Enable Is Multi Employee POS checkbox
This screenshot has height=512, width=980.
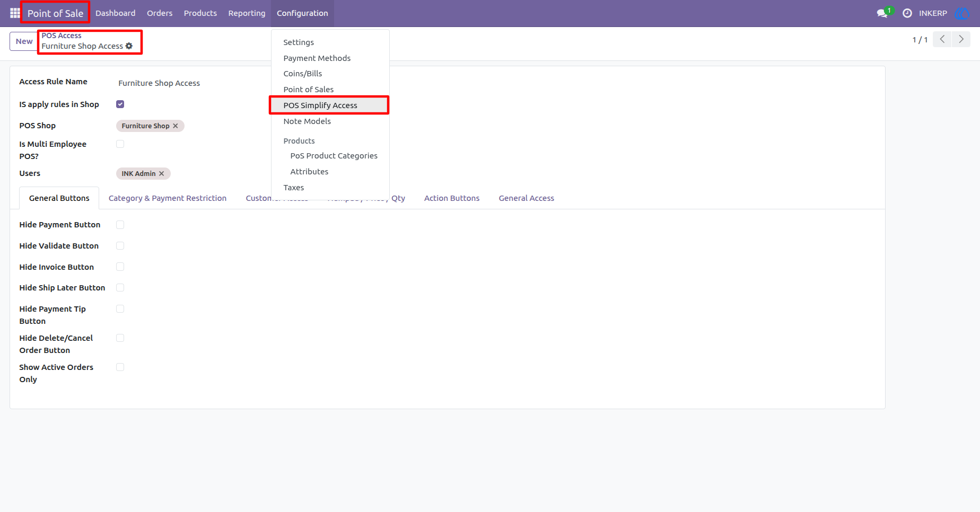coord(120,144)
